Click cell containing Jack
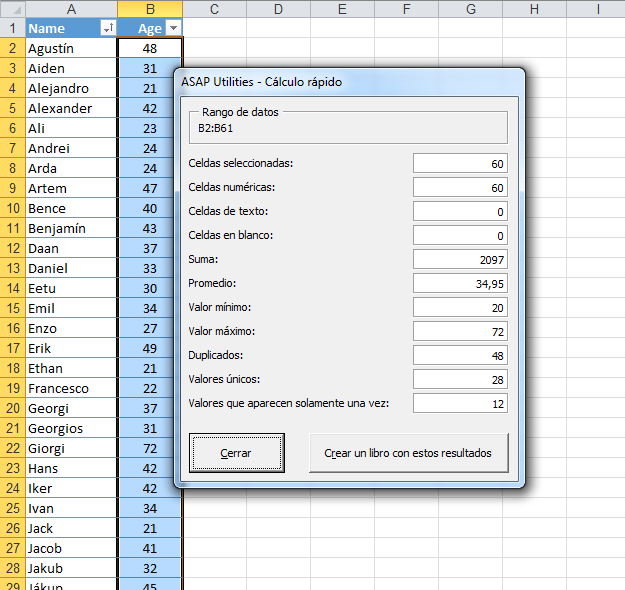625x590 pixels. [71, 528]
